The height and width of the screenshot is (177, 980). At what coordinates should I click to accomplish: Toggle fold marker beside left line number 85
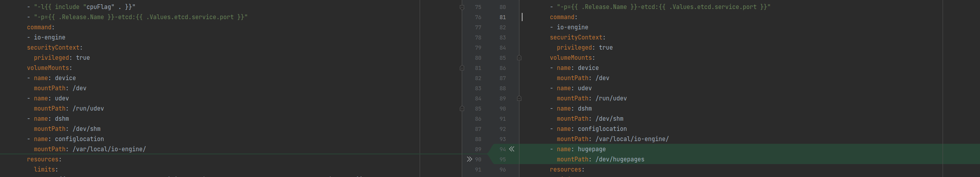tap(462, 109)
